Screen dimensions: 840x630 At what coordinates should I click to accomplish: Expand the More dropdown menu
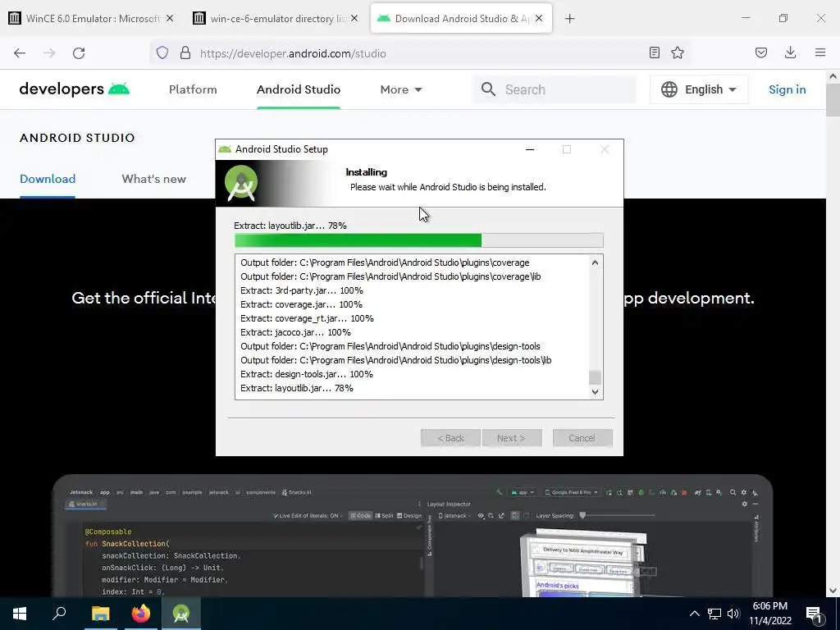pos(401,89)
